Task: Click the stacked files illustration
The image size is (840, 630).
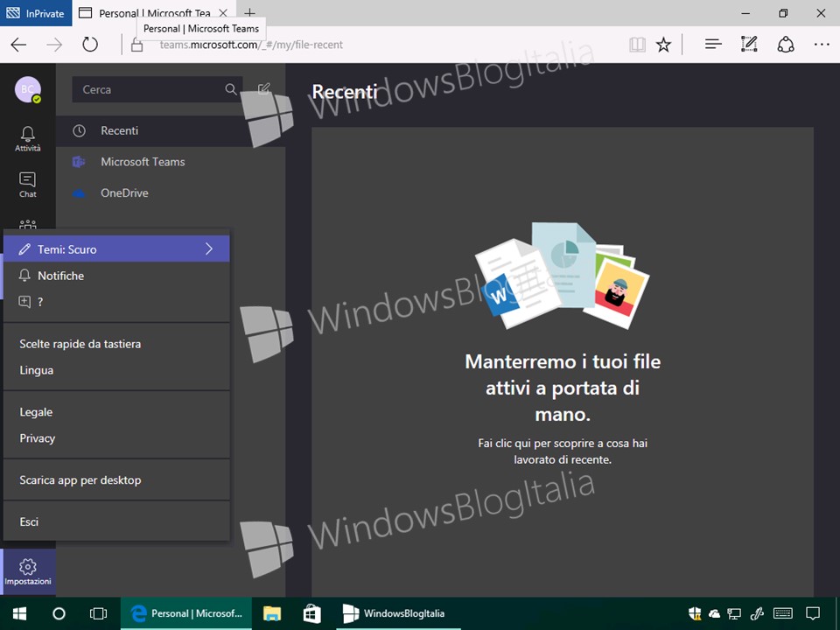Action: coord(562,276)
